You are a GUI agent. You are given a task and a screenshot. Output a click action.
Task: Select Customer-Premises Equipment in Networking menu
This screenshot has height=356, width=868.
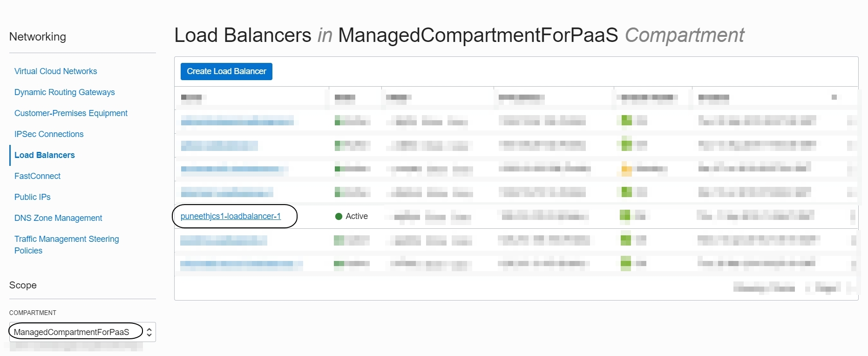click(71, 113)
